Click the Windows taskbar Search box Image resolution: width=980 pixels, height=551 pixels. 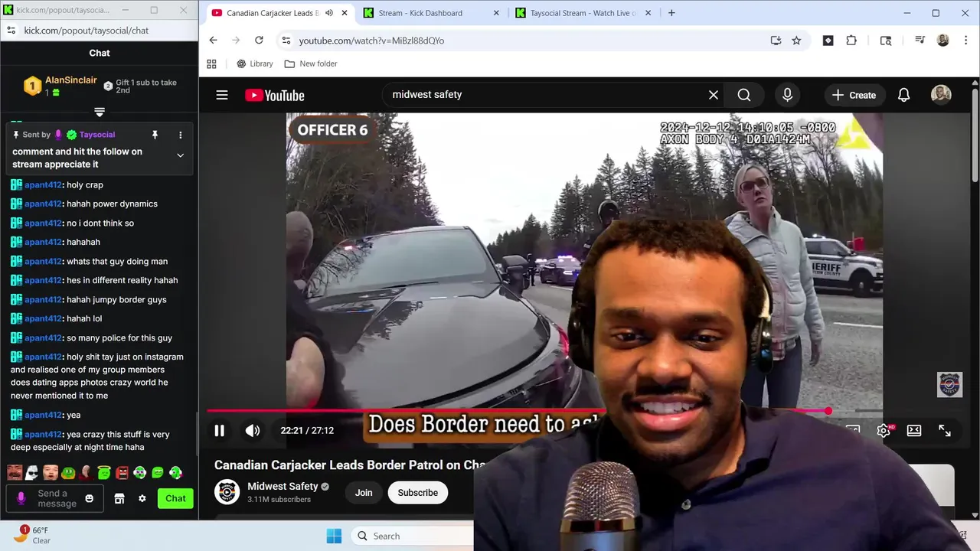(x=412, y=536)
